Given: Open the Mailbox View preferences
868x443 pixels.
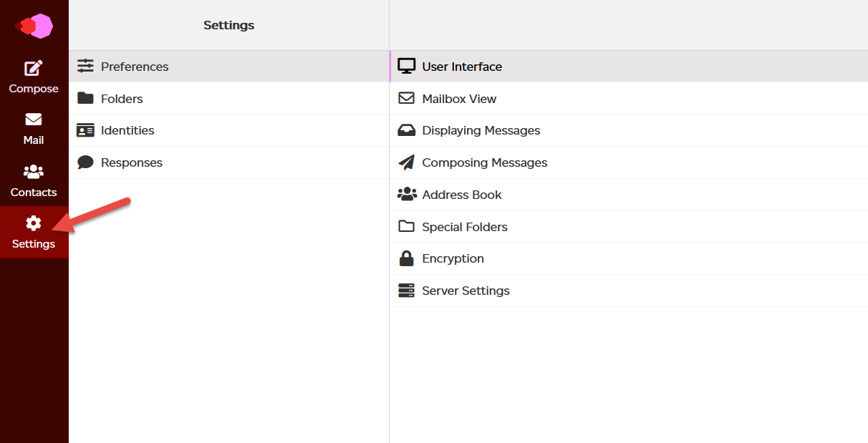Looking at the screenshot, I should [x=459, y=98].
